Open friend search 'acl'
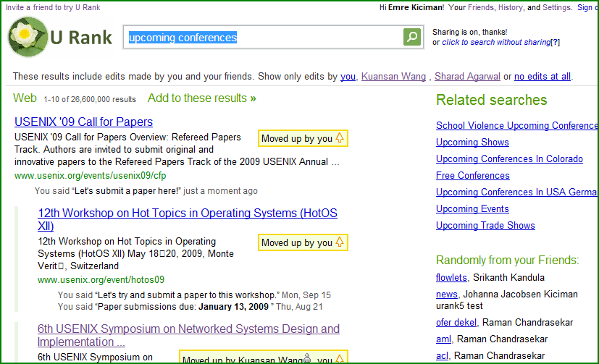This screenshot has width=599, height=364. tap(442, 355)
